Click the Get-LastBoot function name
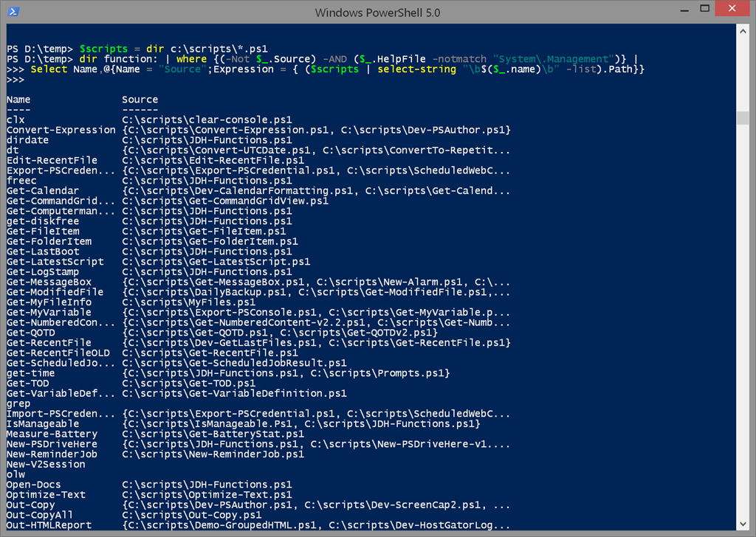756x537 pixels. [x=43, y=252]
